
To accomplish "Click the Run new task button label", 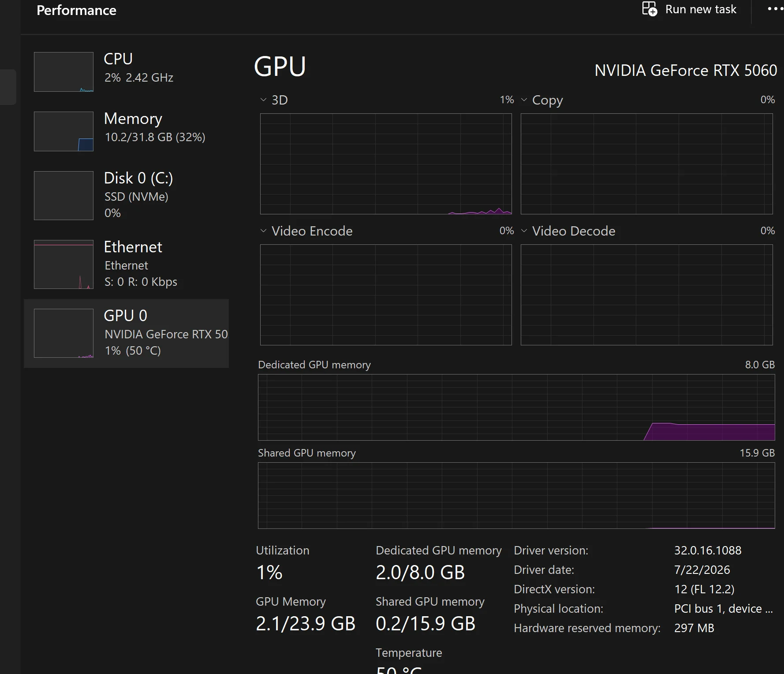I will coord(701,9).
